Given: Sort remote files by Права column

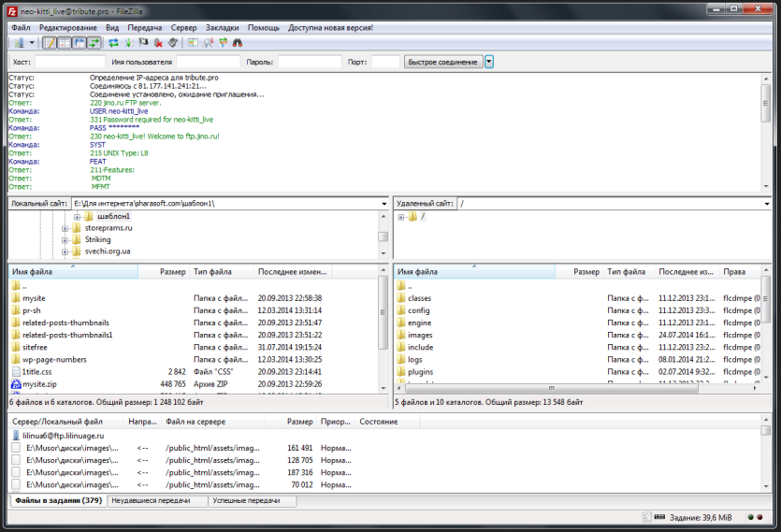Looking at the screenshot, I should [x=740, y=272].
